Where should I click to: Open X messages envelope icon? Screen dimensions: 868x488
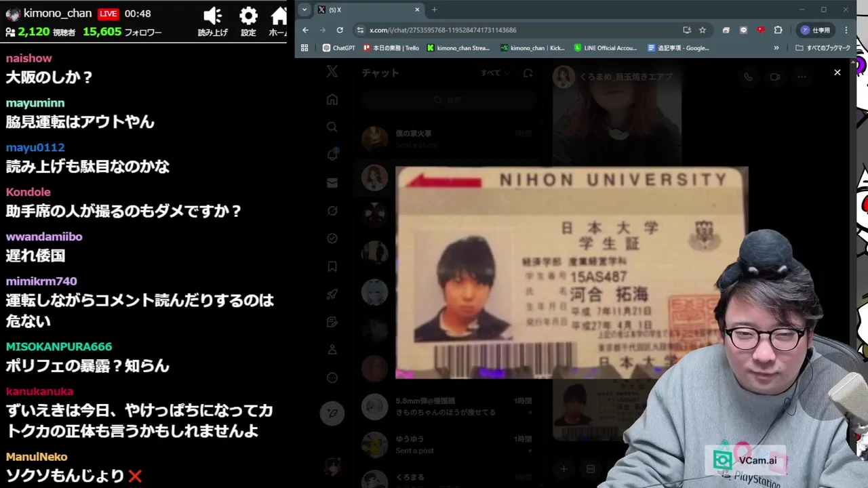tap(332, 183)
